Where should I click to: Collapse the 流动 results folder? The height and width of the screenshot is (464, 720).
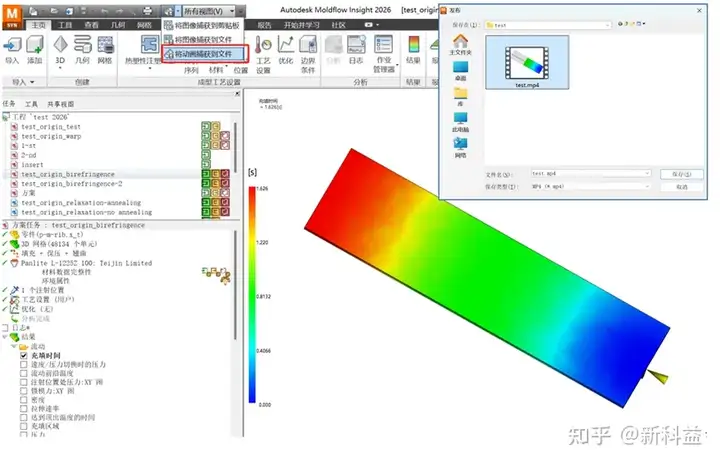(14, 346)
